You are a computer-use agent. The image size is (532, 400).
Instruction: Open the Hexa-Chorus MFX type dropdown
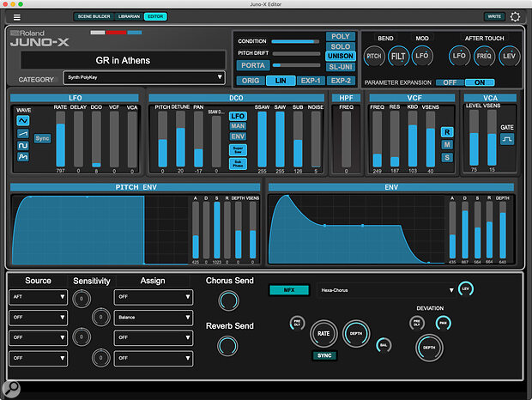[386, 290]
